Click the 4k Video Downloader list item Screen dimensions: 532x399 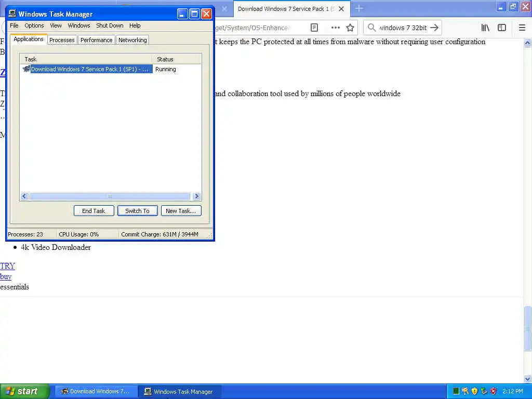(x=56, y=247)
